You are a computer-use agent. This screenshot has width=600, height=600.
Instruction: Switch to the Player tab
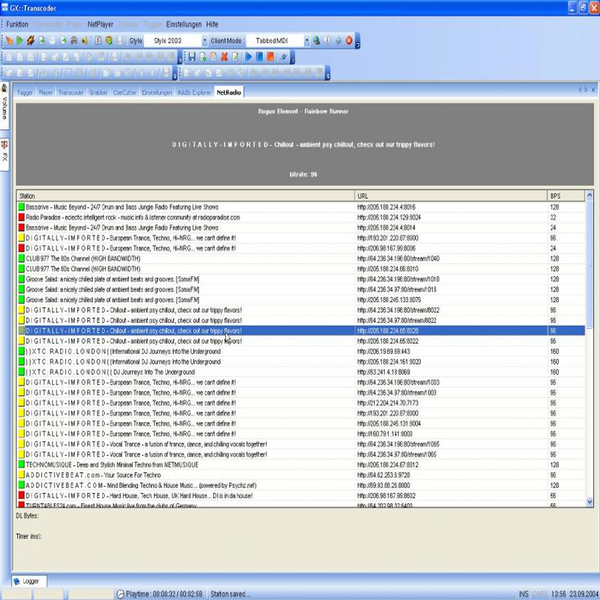[46, 93]
